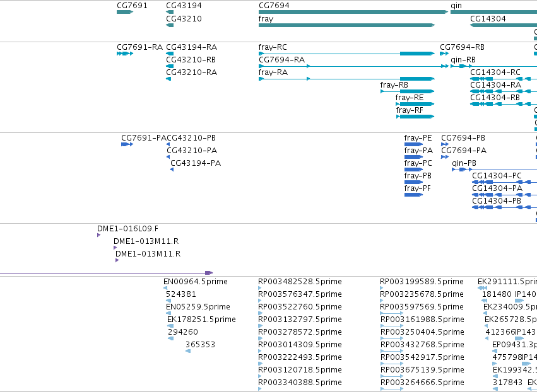Open protein fray-PF
Viewport: 537px width, 392px height.
click(418, 189)
